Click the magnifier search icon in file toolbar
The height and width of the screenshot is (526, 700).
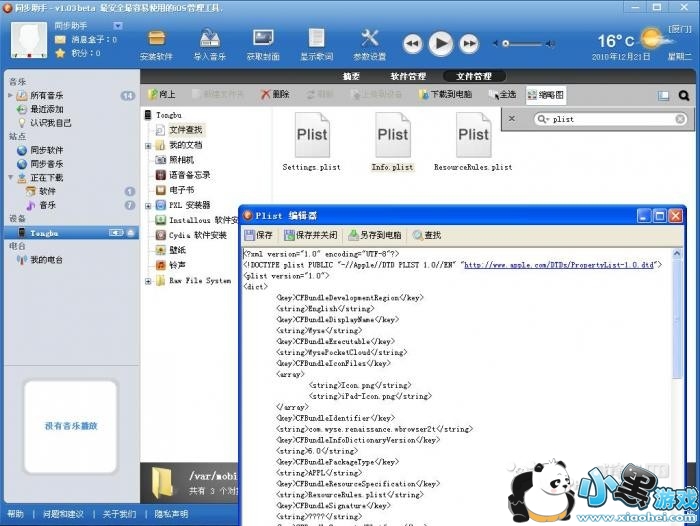click(x=683, y=96)
